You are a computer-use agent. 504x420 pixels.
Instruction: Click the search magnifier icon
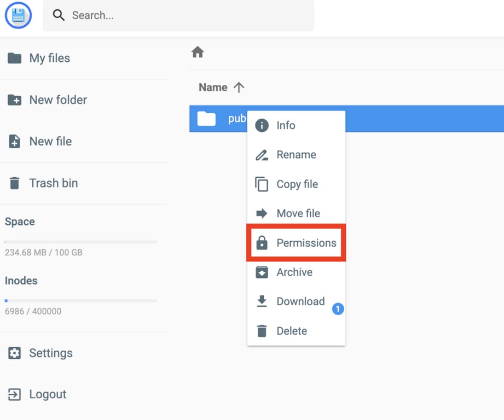point(59,15)
